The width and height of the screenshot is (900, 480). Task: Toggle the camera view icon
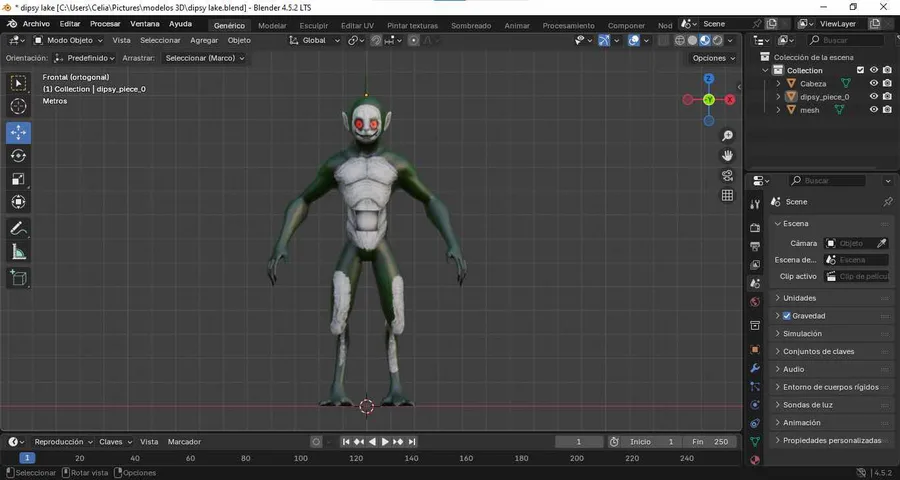[x=727, y=176]
